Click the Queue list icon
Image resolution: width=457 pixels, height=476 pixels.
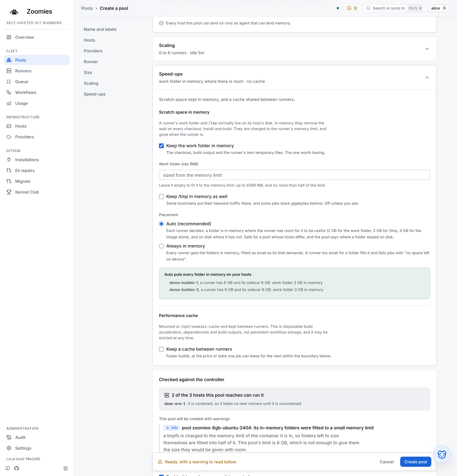coord(9,82)
